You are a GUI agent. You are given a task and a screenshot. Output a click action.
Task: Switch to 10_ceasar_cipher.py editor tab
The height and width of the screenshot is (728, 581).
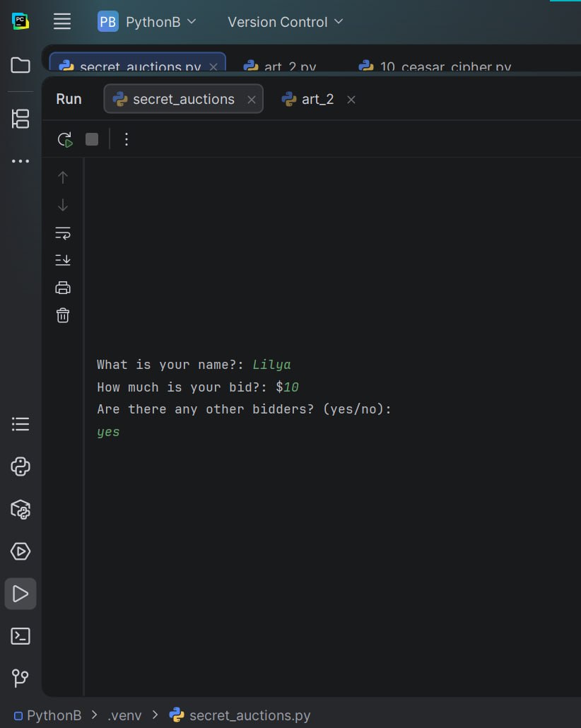pyautogui.click(x=435, y=67)
